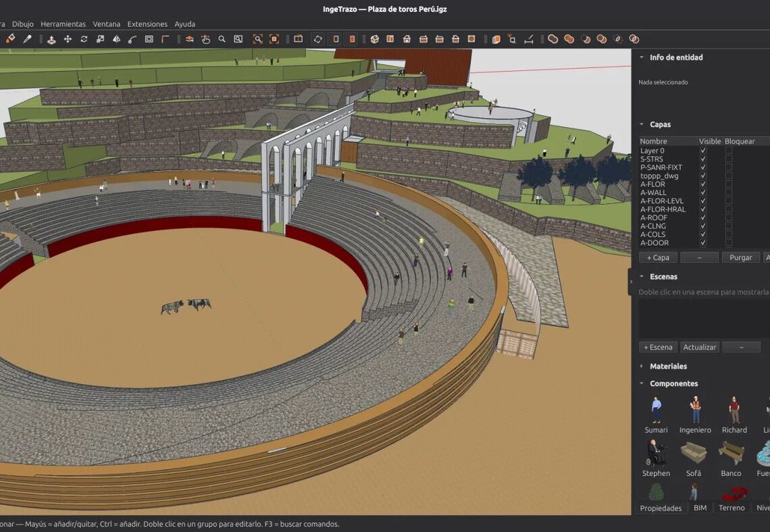Select the Sofá component thumbnail
Image resolution: width=770 pixels, height=532 pixels.
coord(694,452)
